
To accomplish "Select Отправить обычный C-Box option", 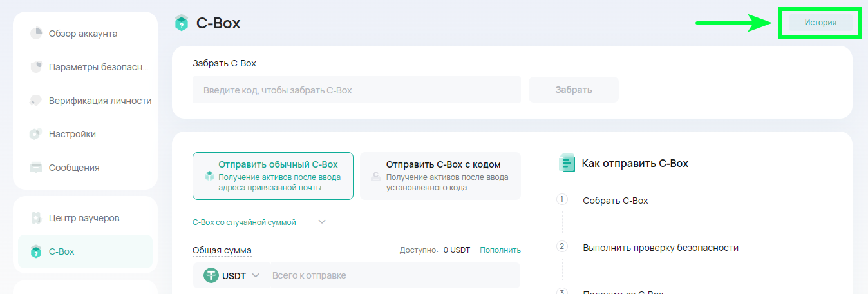I will pos(273,176).
